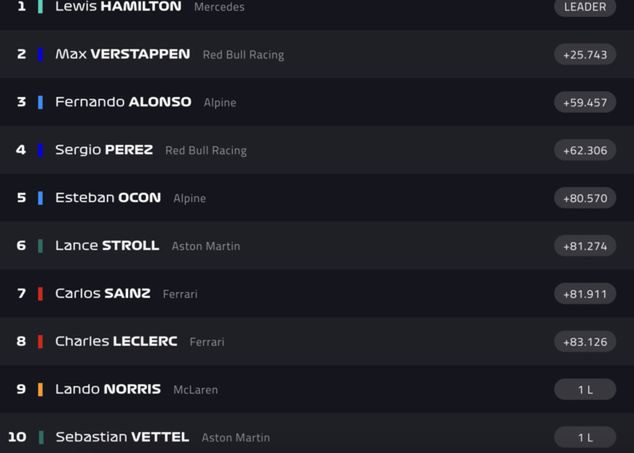The height and width of the screenshot is (453, 634).
Task: Select Carlos Sainz's driver name
Action: 103,294
